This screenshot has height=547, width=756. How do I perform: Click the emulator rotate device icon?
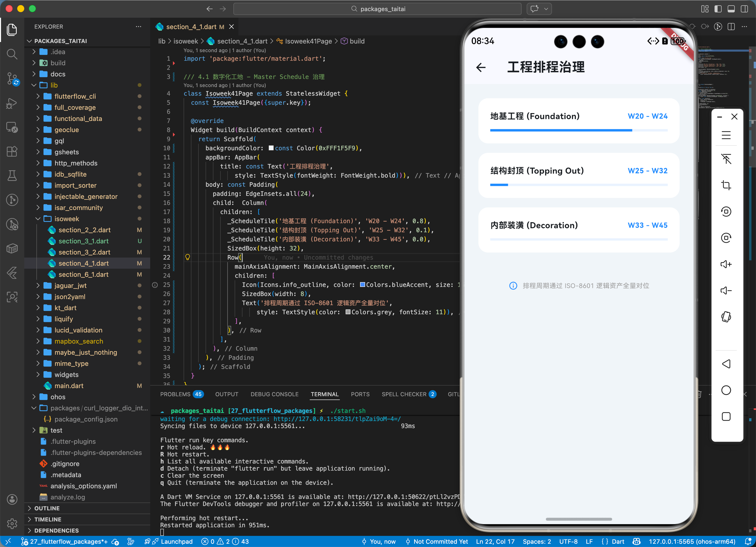click(726, 317)
